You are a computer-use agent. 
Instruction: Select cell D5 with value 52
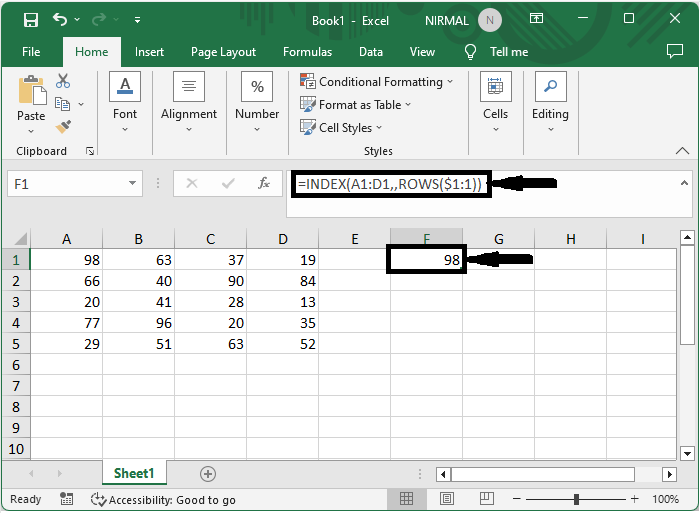point(283,344)
